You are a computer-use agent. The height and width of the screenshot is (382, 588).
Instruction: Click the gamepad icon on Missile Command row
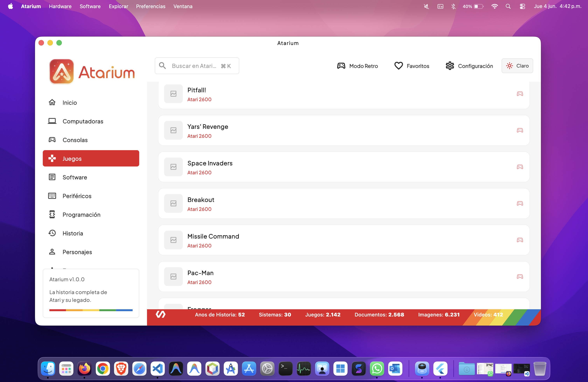click(520, 240)
